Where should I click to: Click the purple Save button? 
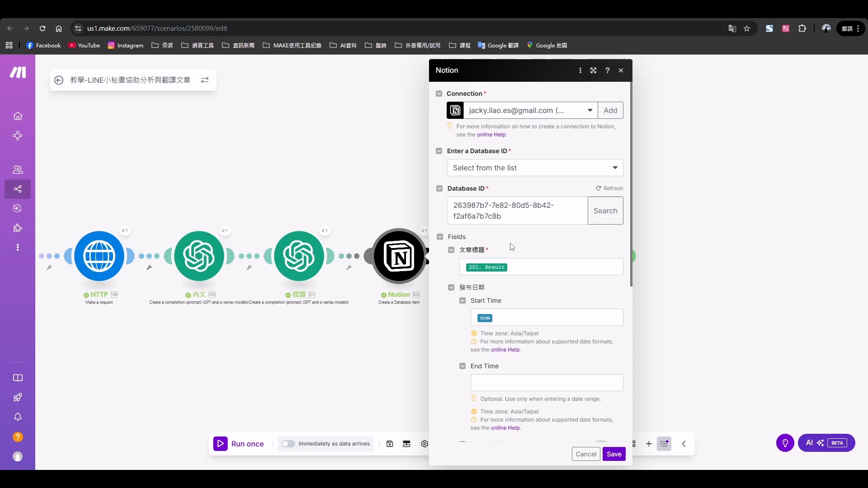click(x=614, y=454)
